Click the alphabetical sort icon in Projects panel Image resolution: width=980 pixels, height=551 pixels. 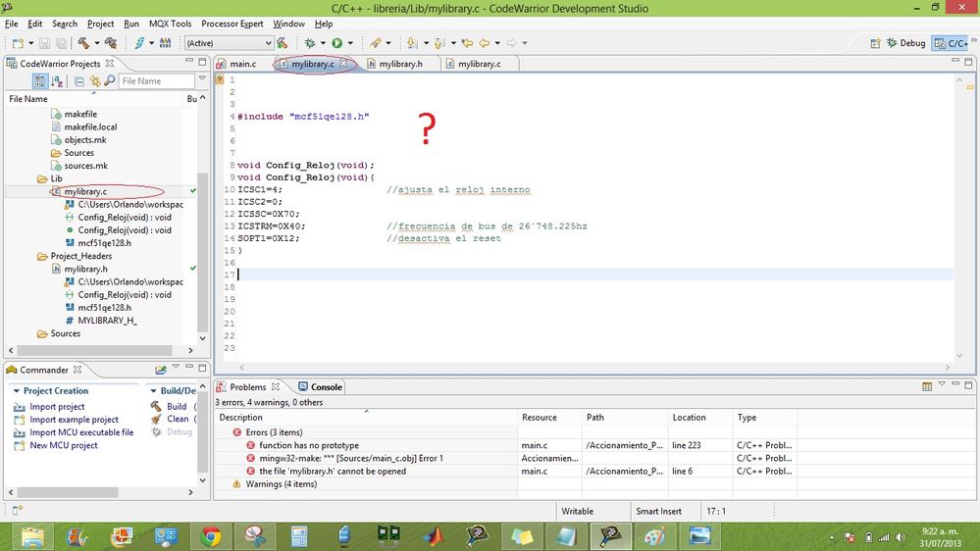57,81
